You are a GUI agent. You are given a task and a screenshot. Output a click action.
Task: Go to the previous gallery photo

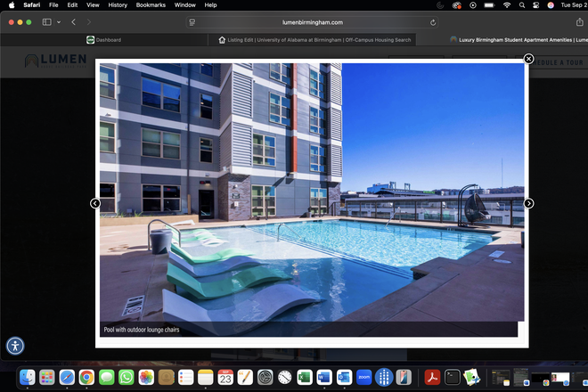(95, 203)
